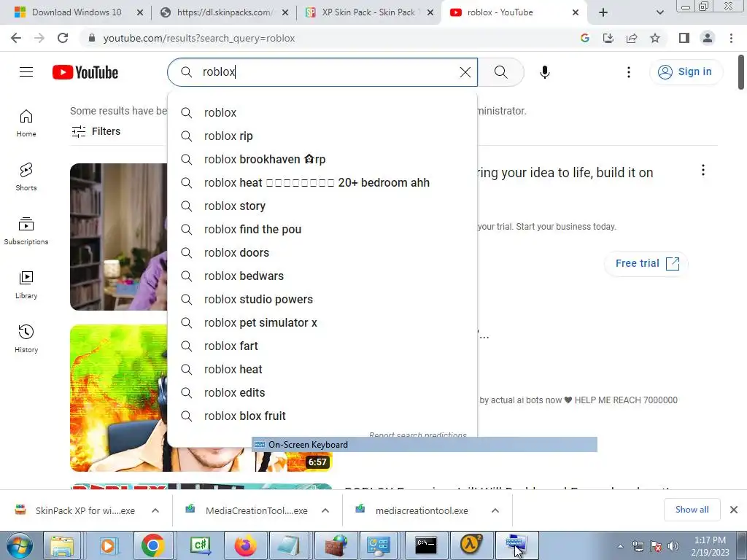This screenshot has height=560, width=747.
Task: Open the Google icon in the address bar
Action: click(585, 38)
